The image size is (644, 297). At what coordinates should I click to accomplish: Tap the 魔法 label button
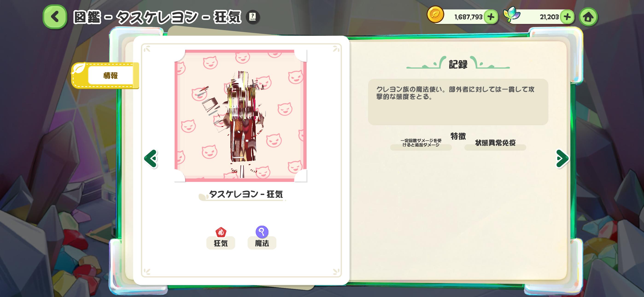[262, 243]
